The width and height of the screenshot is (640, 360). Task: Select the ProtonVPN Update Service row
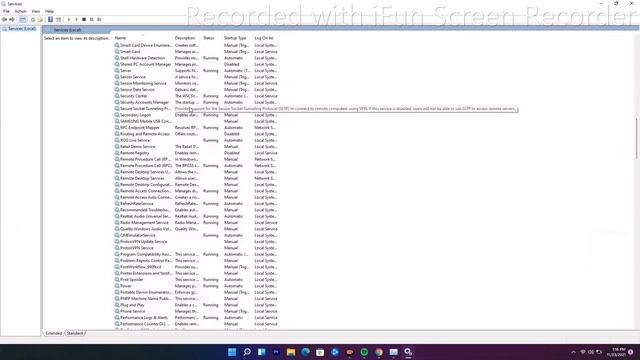(196, 242)
